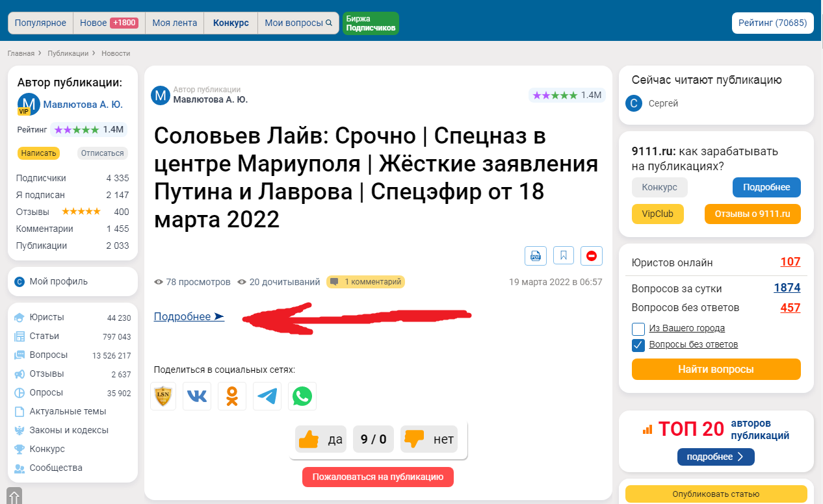
Task: Share the publication via VK icon
Action: [197, 396]
